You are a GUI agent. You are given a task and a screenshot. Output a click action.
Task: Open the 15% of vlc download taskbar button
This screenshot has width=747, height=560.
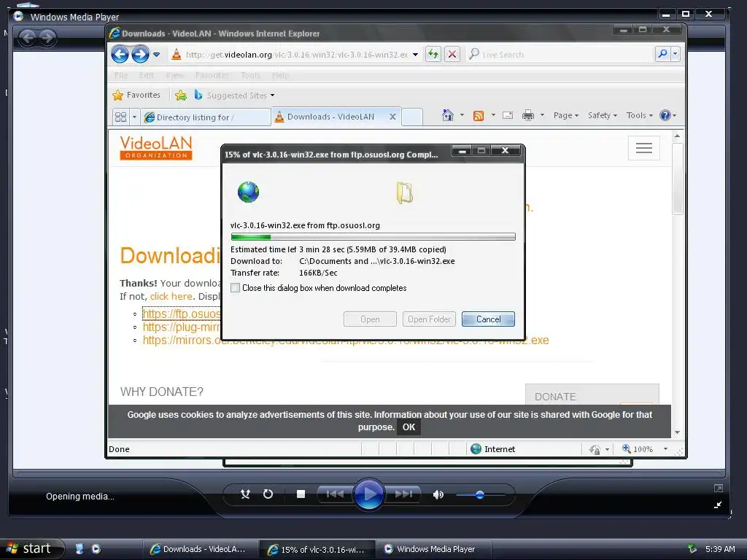[x=317, y=549]
